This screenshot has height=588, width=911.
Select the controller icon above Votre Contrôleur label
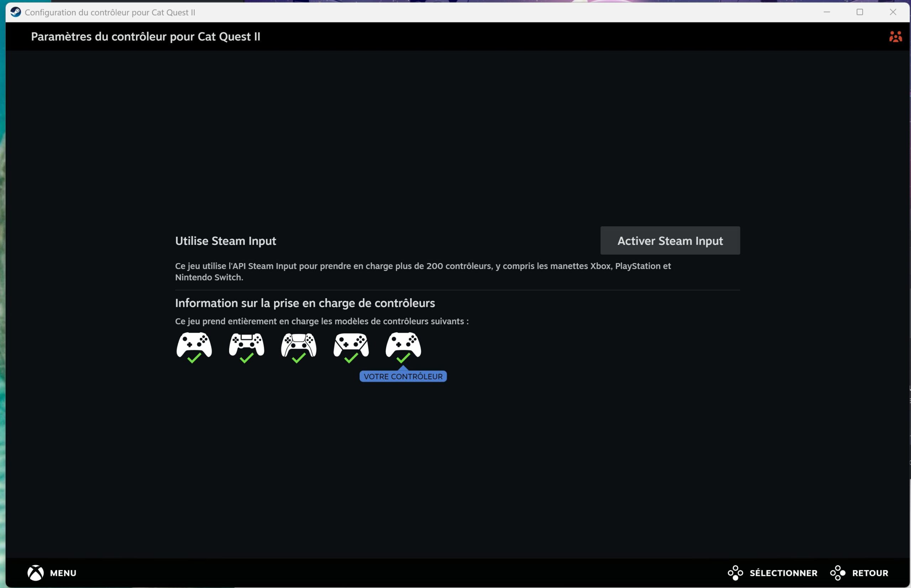(x=404, y=345)
